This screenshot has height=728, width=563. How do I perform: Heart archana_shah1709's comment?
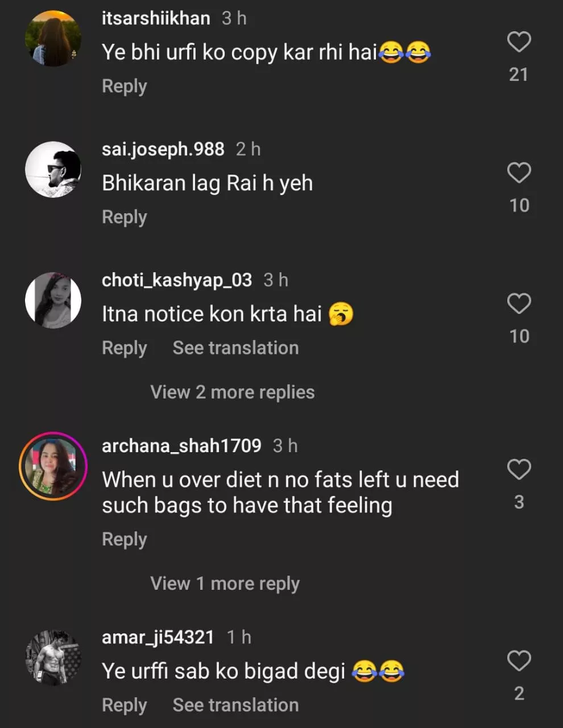519,470
